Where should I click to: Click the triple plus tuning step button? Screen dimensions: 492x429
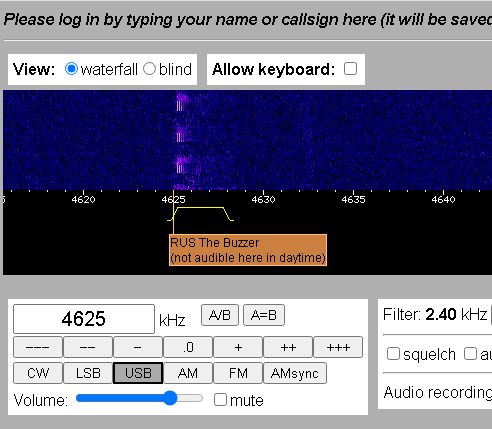coord(338,347)
